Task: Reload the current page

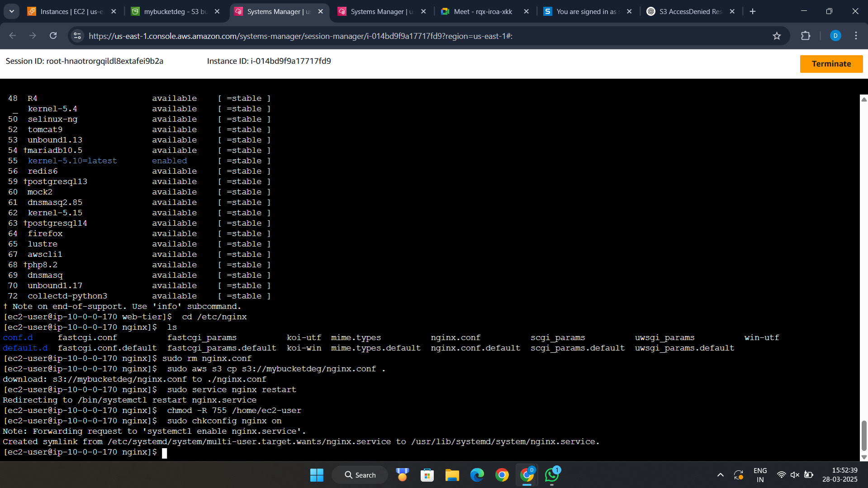Action: coord(53,36)
